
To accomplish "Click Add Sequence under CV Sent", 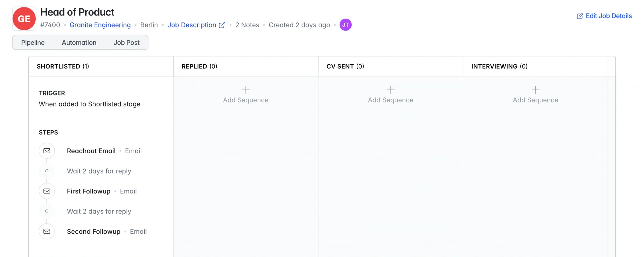I will click(x=391, y=100).
